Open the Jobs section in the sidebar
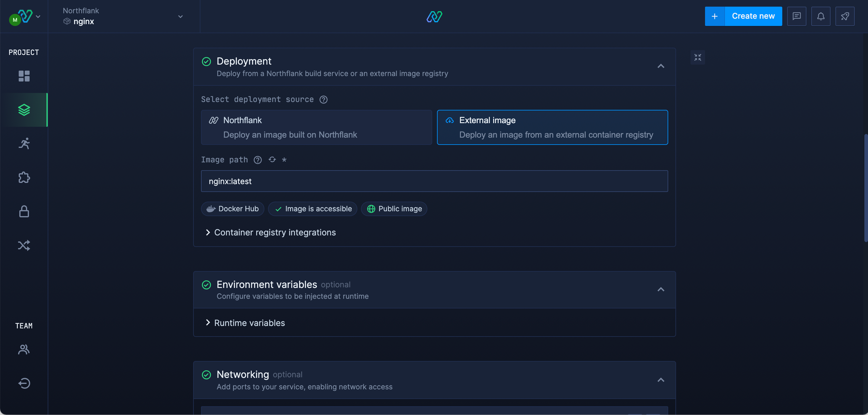868x415 pixels. (24, 143)
